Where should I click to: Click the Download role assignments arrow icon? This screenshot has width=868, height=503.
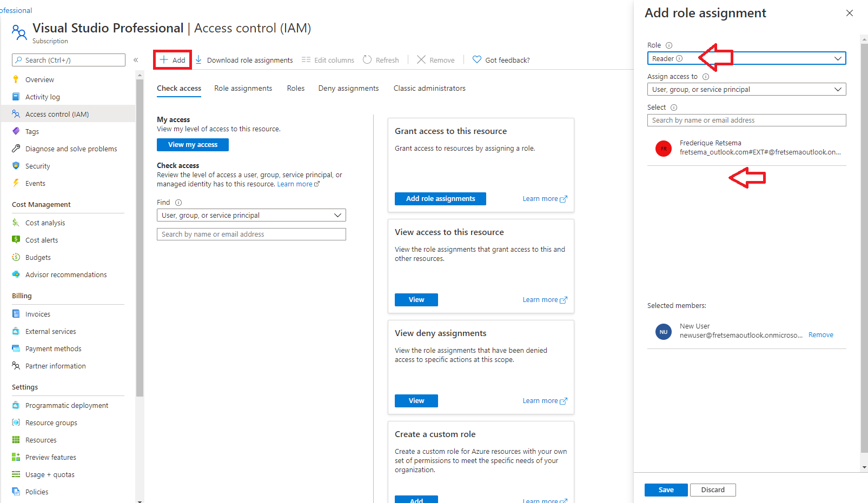coord(198,60)
